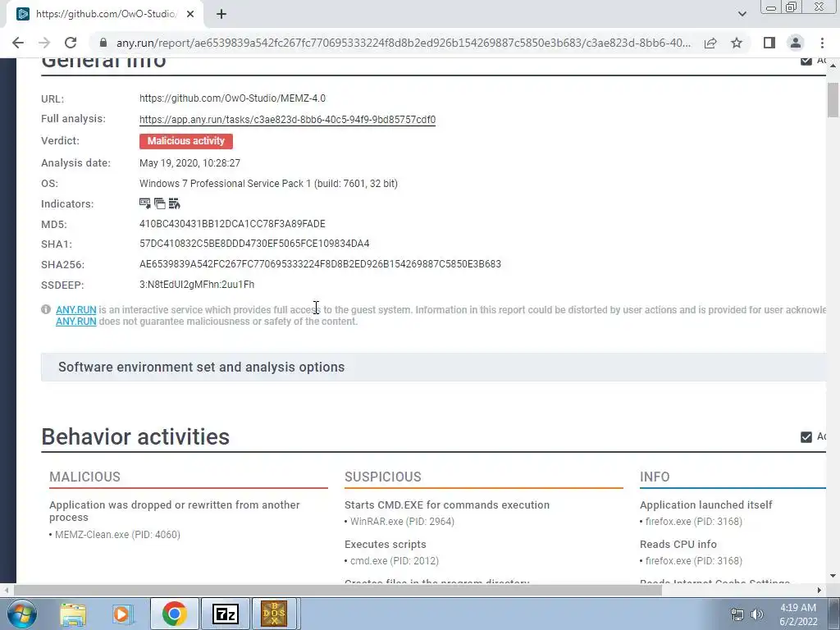
Task: Select the github.com/OwO-Studio browser tab
Action: (105, 14)
